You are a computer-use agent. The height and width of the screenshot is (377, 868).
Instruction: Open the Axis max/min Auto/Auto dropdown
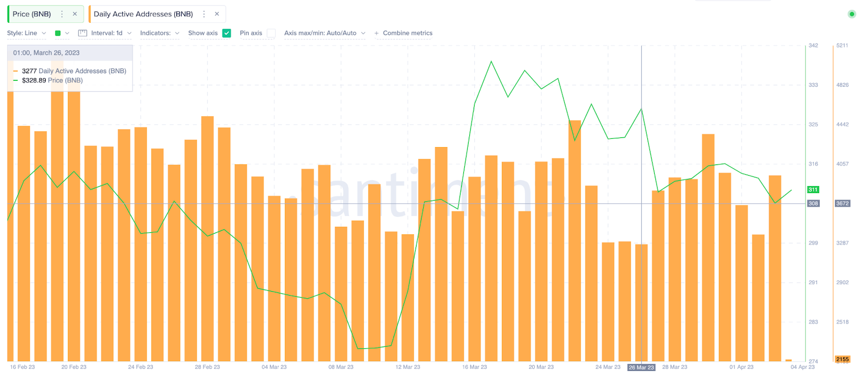point(324,33)
